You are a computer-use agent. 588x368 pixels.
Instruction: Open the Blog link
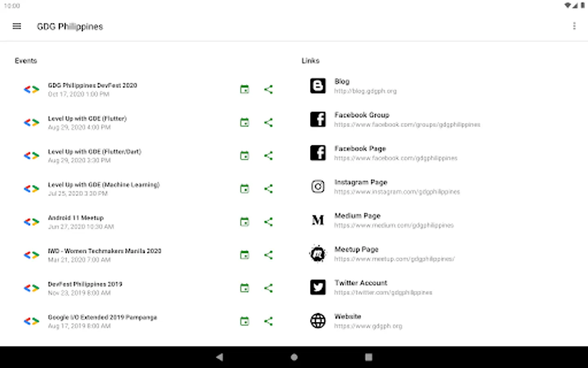[365, 91]
